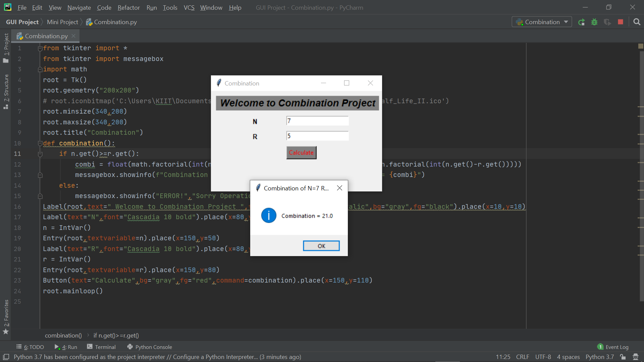Image resolution: width=644 pixels, height=362 pixels.
Task: Open the Code menu
Action: [104, 7]
